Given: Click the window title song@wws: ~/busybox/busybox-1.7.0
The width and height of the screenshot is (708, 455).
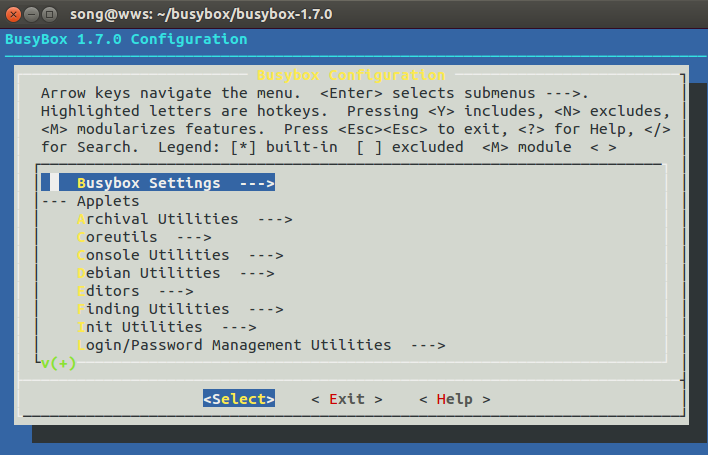Looking at the screenshot, I should [201, 14].
